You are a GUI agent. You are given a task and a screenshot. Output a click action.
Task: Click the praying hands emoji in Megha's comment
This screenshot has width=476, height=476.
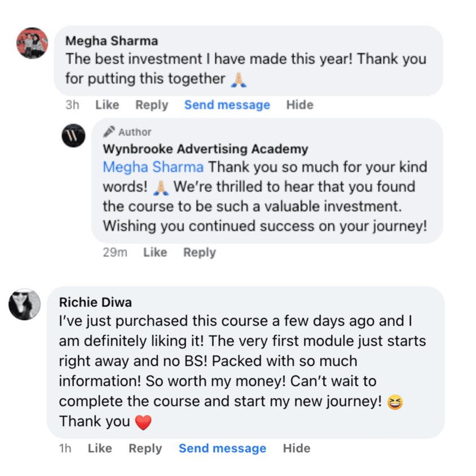point(239,80)
